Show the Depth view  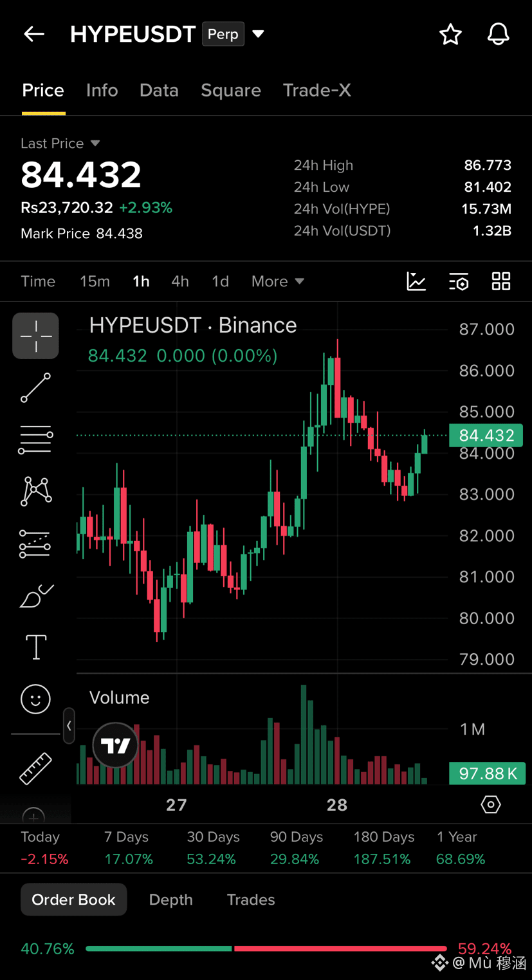pos(171,900)
